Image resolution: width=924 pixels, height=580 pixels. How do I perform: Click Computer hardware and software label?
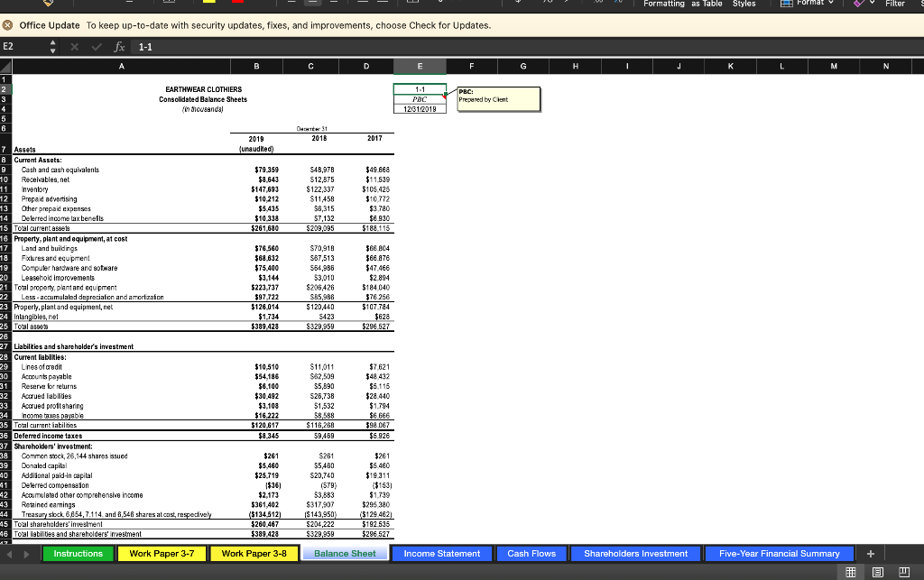[69, 268]
